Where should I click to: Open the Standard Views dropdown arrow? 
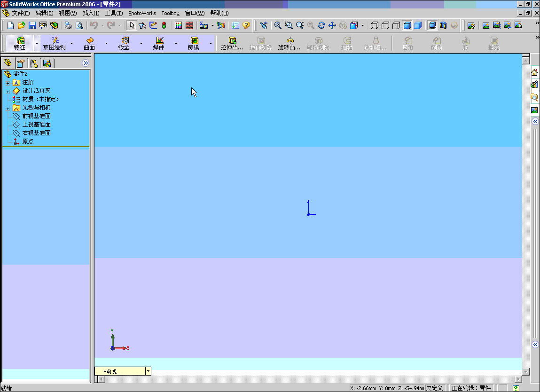pyautogui.click(x=362, y=25)
